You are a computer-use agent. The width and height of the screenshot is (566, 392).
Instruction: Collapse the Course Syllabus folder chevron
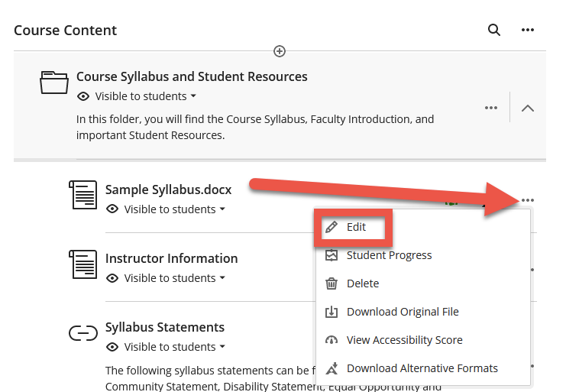click(x=528, y=108)
